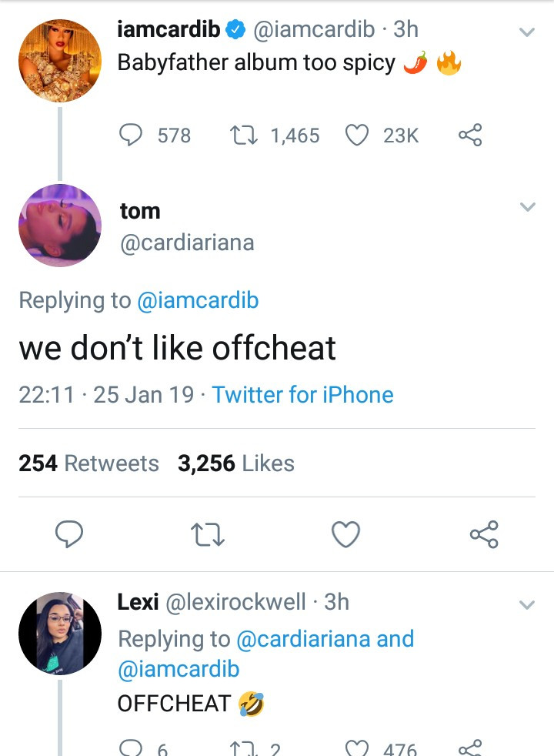Share tom's offcheat tweet
The height and width of the screenshot is (756, 554).
click(483, 534)
